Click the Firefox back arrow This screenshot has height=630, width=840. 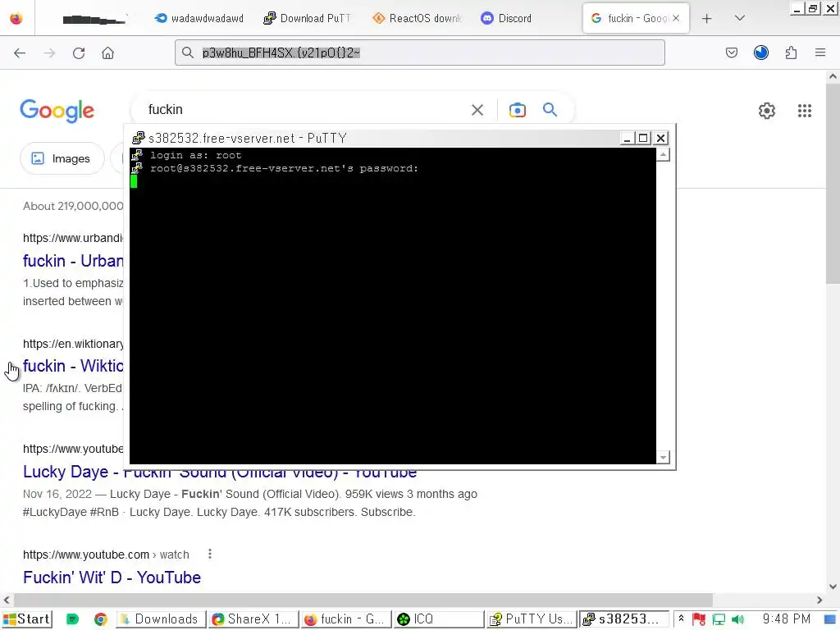coord(20,53)
